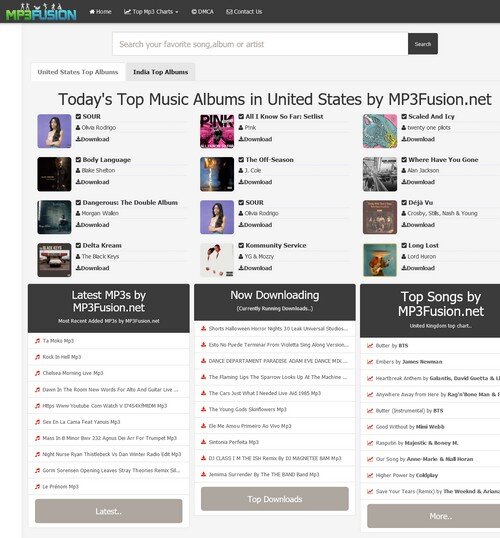Image resolution: width=500 pixels, height=538 pixels.
Task: Click chart icon beside Our Song
Action: [x=370, y=459]
